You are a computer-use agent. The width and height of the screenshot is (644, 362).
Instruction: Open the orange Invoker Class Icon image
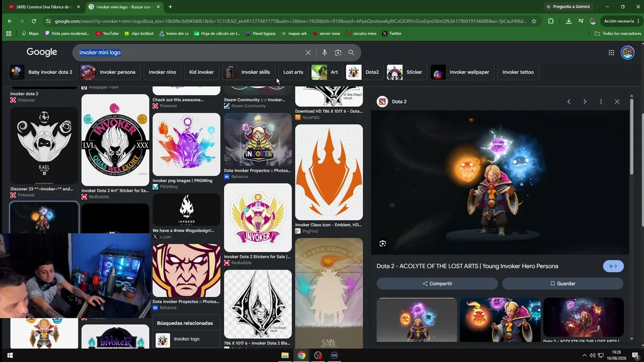(x=329, y=172)
